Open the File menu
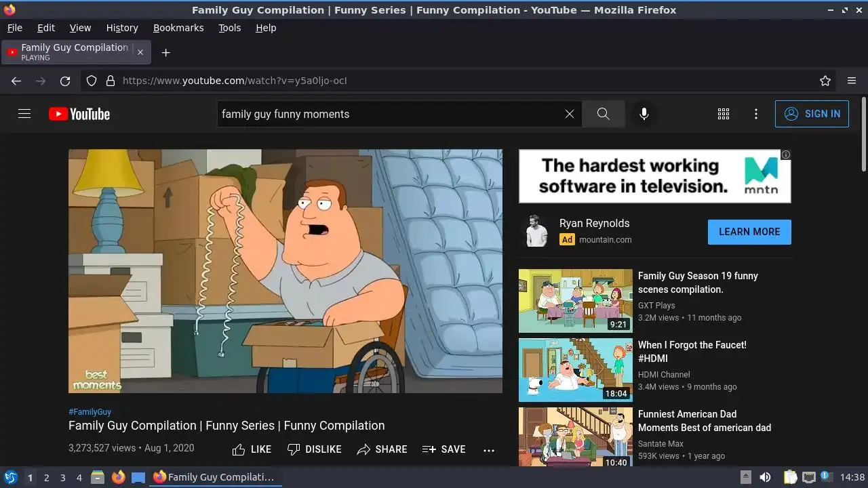868x488 pixels. [14, 28]
